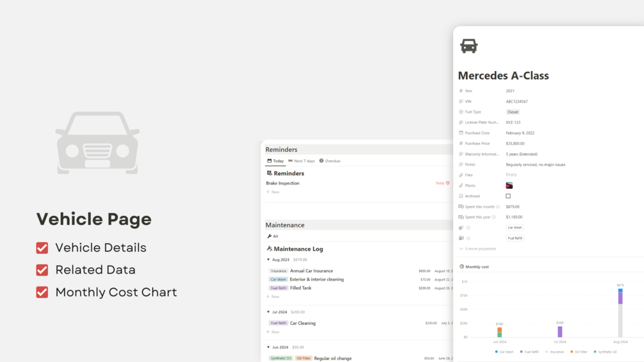Click the clock icon beside Monthly cost
644x362 pixels.
coord(462,267)
